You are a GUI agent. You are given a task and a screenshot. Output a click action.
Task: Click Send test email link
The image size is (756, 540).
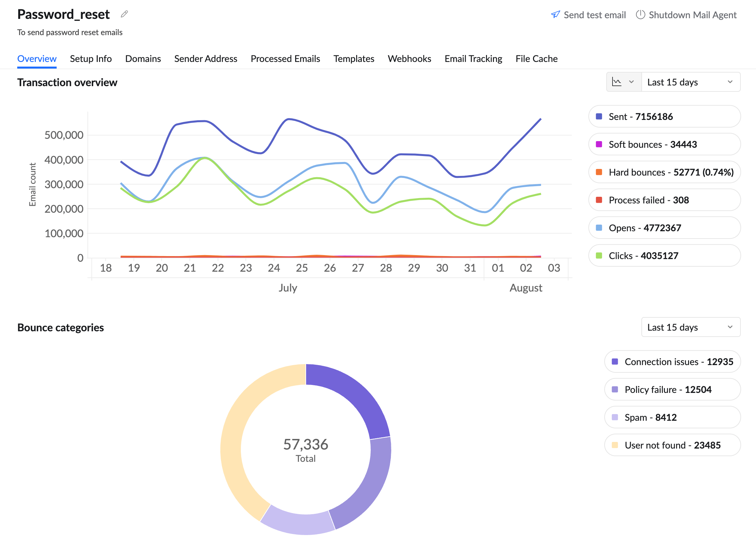pyautogui.click(x=594, y=15)
